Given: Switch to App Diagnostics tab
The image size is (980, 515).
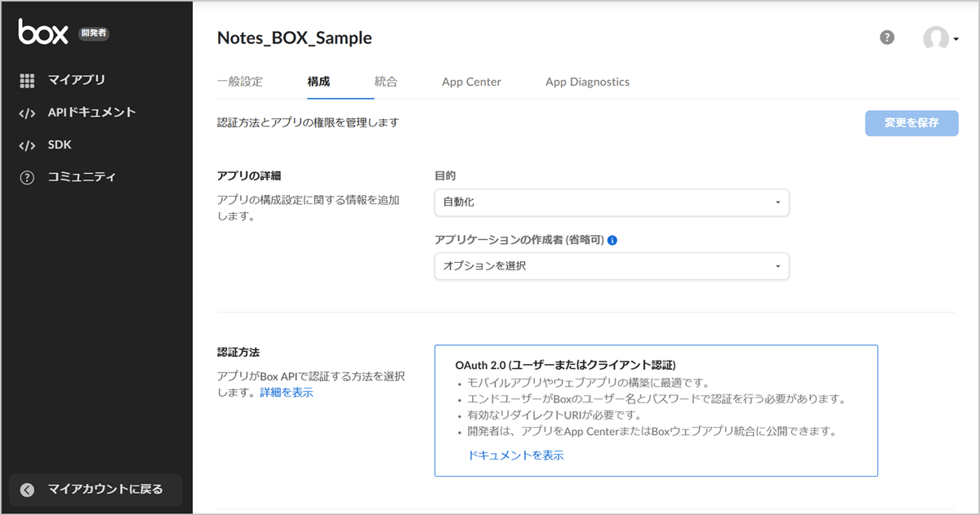Looking at the screenshot, I should click(587, 82).
